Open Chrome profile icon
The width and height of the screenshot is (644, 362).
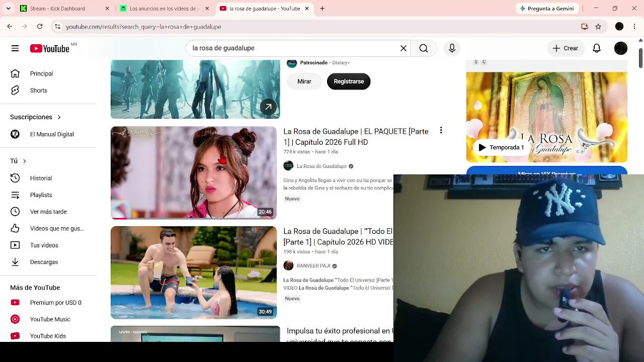pyautogui.click(x=619, y=27)
